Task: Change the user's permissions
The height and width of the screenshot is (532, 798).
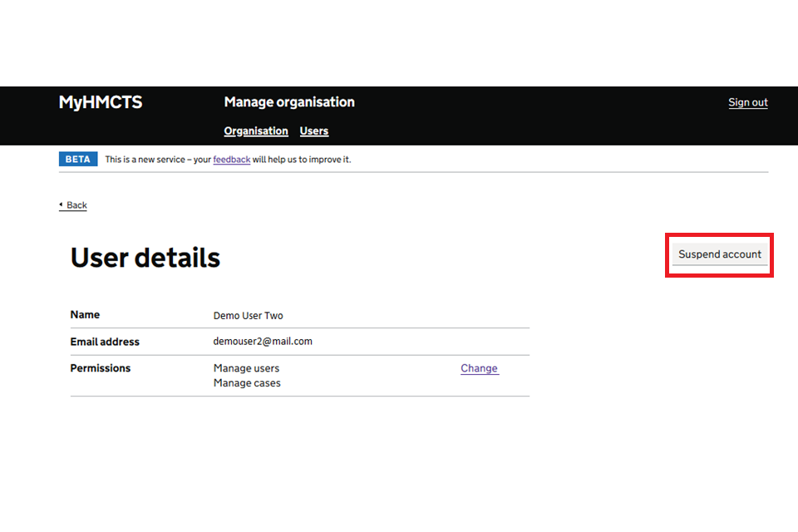Action: (479, 368)
